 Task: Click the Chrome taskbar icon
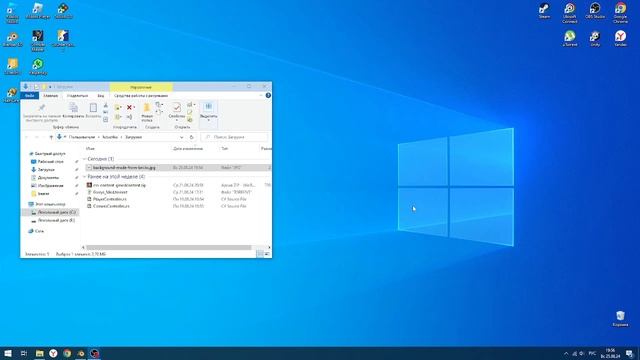point(67,353)
